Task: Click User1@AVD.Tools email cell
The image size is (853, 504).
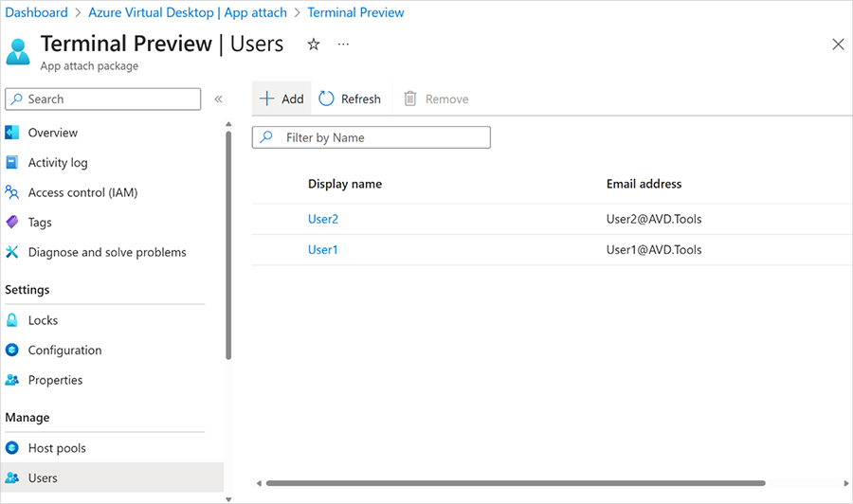Action: tap(654, 249)
